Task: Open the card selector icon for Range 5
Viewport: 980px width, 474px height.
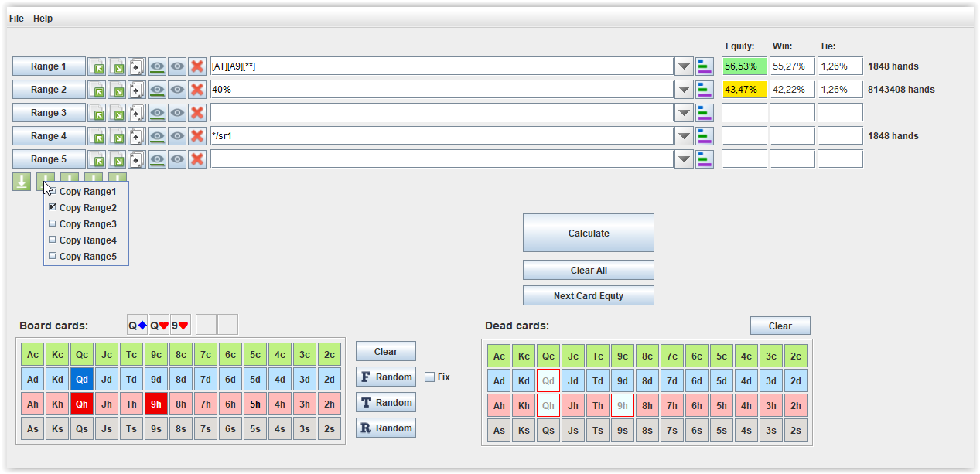Action: (x=137, y=159)
